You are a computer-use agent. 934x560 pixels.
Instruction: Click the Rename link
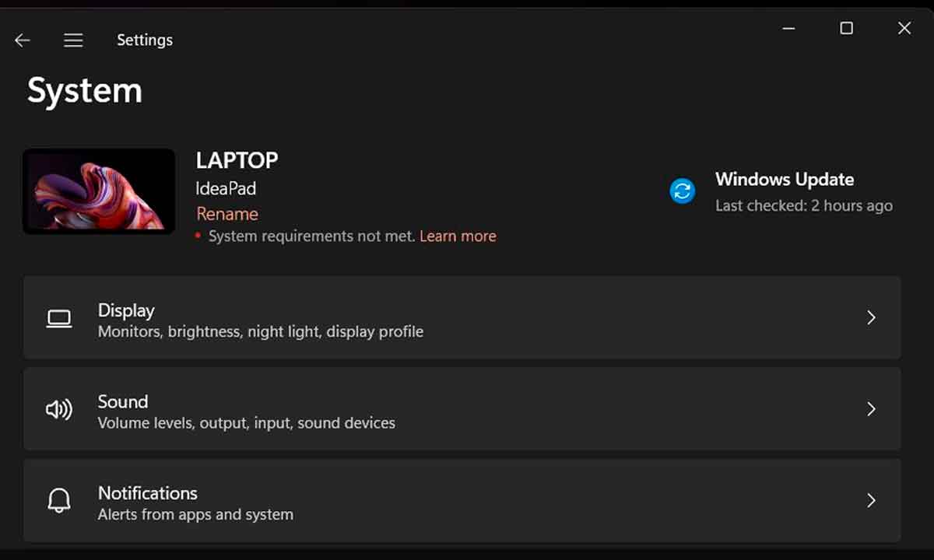click(x=226, y=214)
